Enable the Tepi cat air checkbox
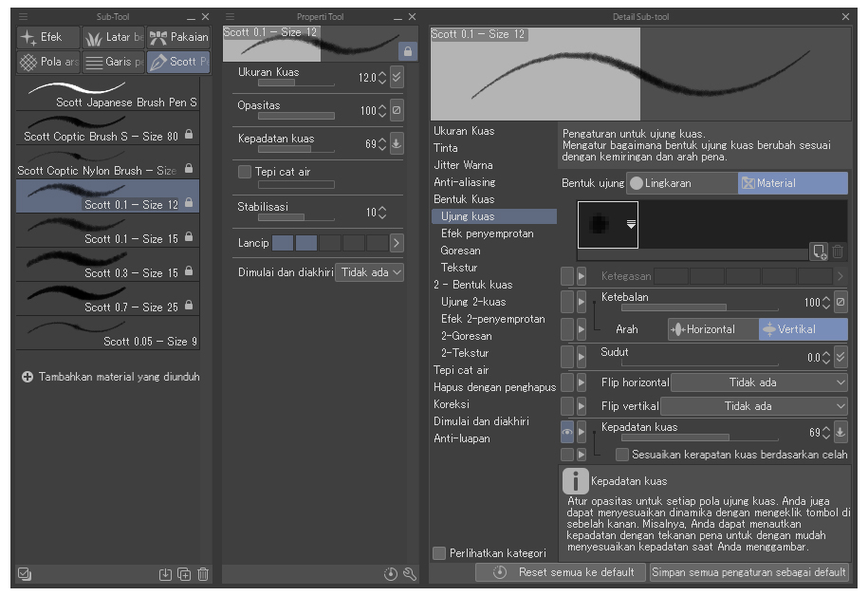This screenshot has width=868, height=596. point(245,172)
